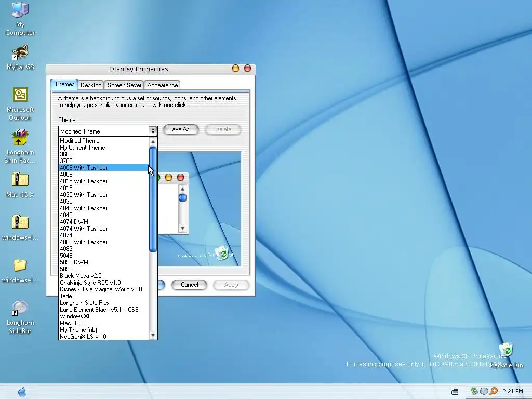Select theme 5048

click(104, 256)
